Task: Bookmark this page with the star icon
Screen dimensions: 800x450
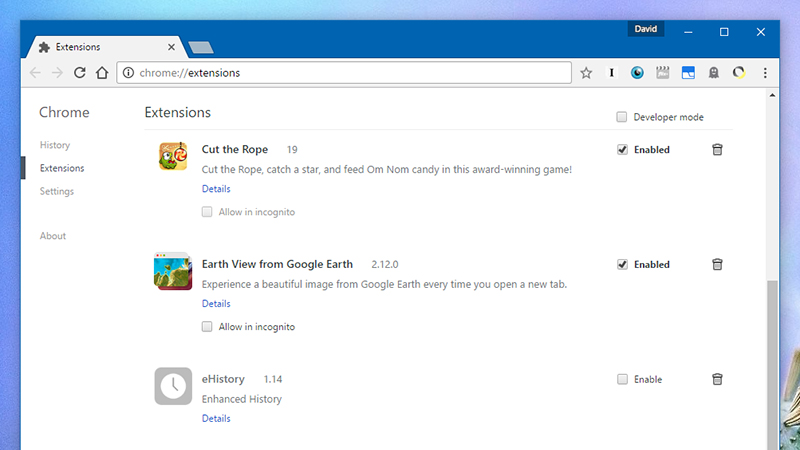Action: tap(586, 73)
